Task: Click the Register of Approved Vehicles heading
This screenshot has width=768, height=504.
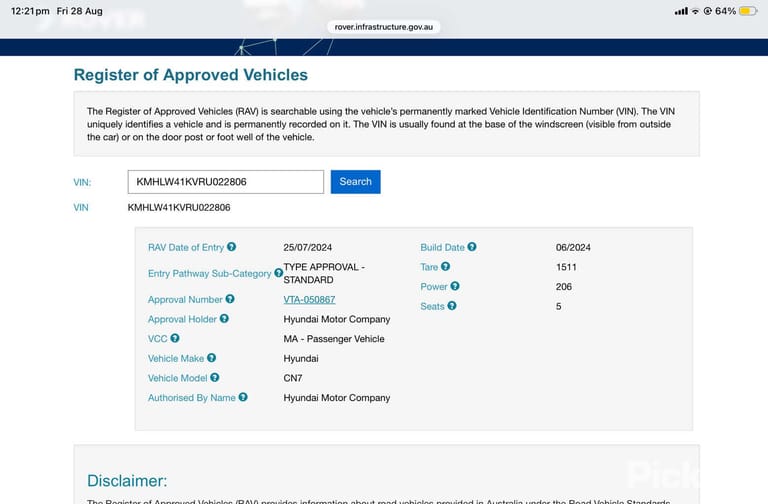Action: 191,74
